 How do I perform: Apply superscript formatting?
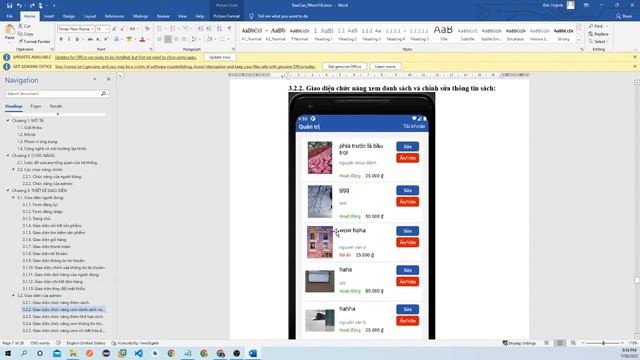(106, 39)
